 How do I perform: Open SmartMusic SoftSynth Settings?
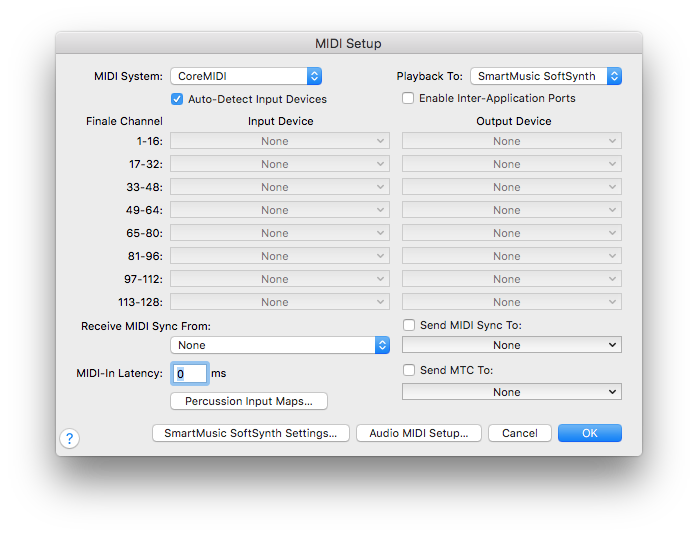click(251, 433)
